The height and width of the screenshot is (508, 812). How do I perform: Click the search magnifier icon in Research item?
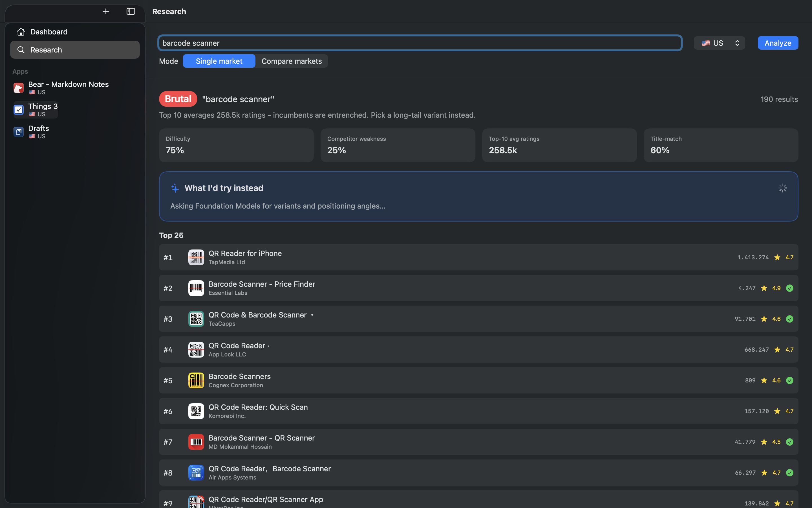[x=21, y=50]
